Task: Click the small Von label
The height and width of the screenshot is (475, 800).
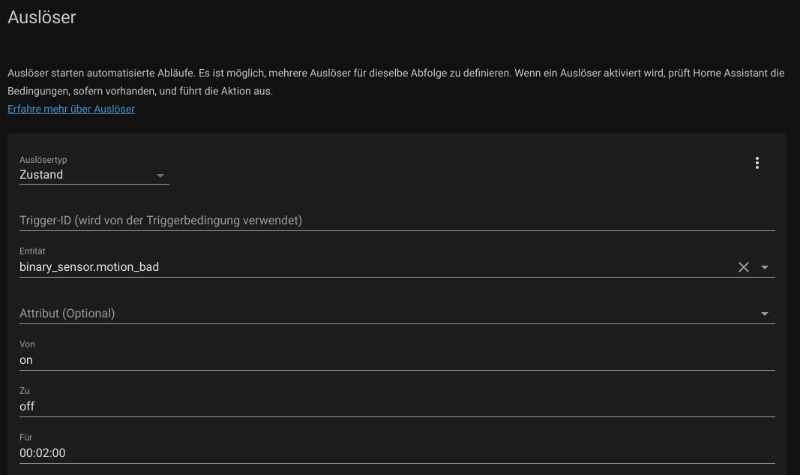Action: point(27,344)
